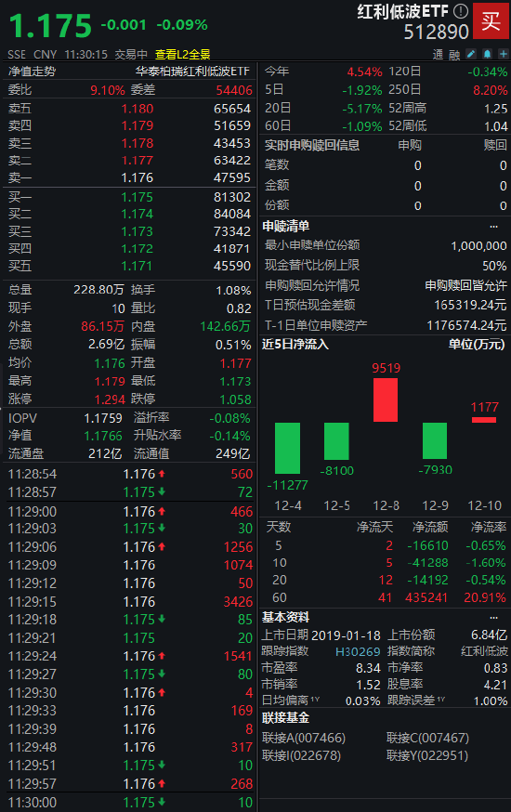Click the 跌停 price 1.058

pos(235,399)
